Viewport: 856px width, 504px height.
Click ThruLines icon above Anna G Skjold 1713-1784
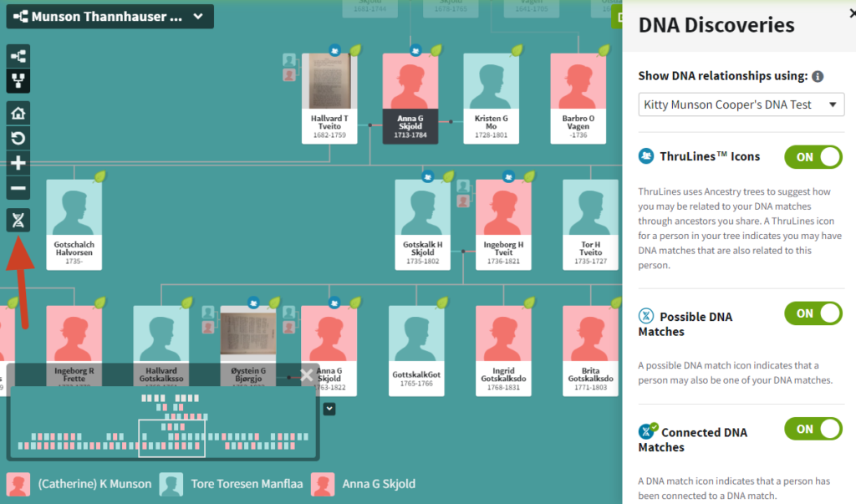[x=415, y=51]
